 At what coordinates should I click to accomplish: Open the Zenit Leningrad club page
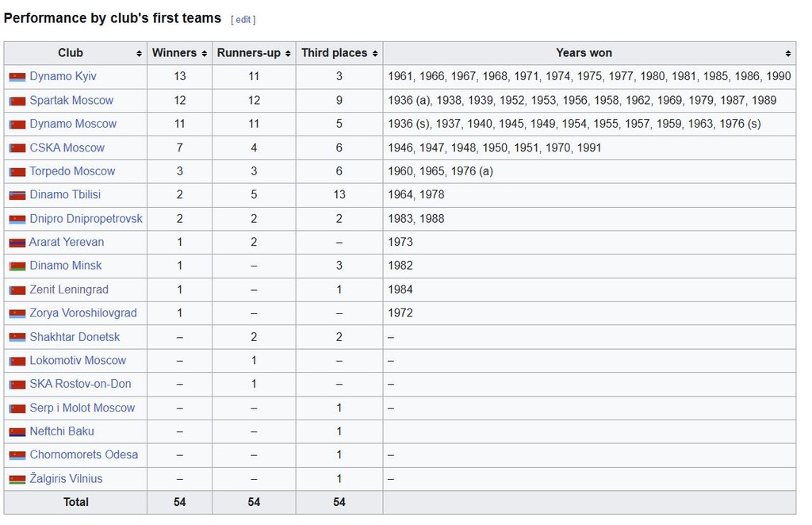point(69,290)
